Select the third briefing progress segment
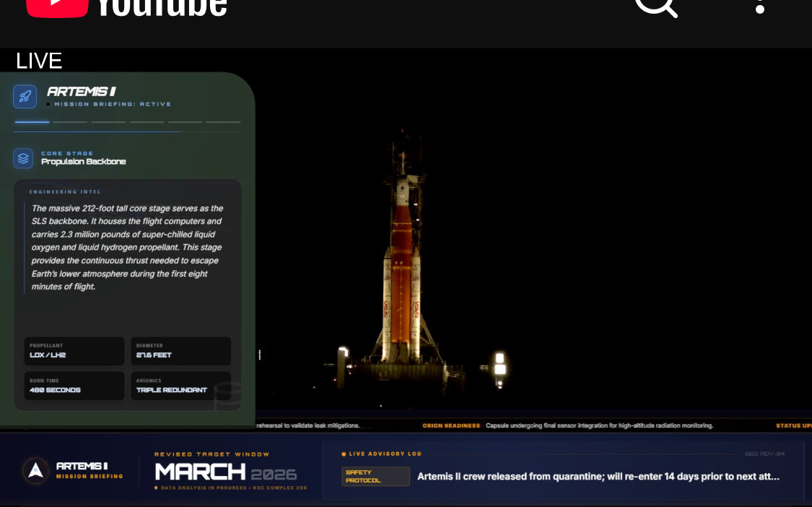This screenshot has width=812, height=507. [109, 122]
